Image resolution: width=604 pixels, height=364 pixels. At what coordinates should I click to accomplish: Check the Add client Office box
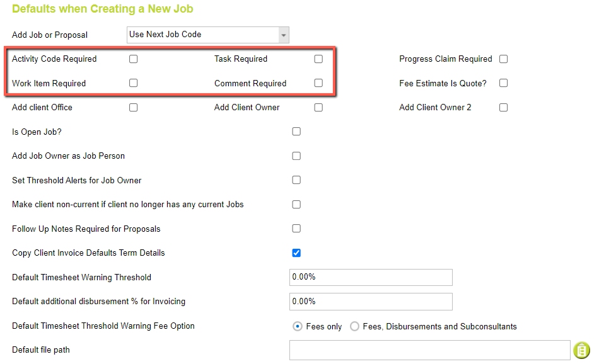click(x=133, y=107)
